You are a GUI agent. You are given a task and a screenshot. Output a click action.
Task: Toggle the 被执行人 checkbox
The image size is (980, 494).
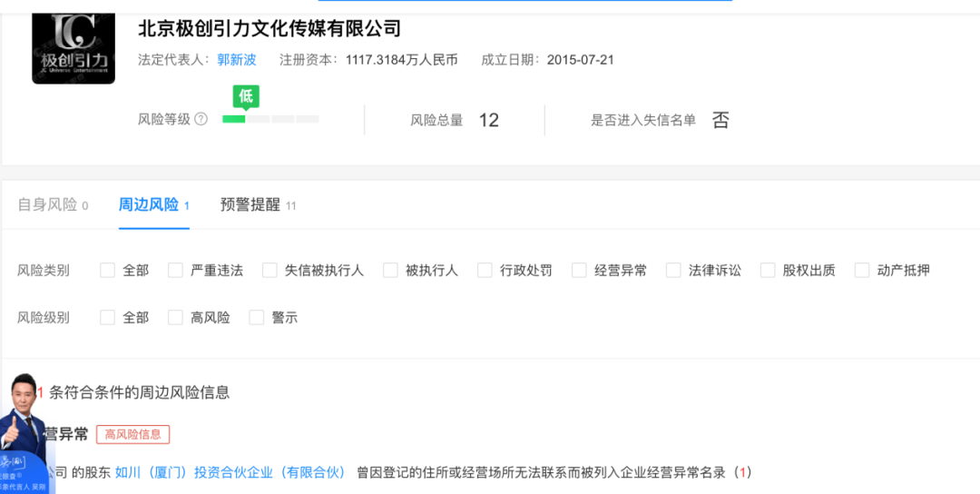[390, 270]
